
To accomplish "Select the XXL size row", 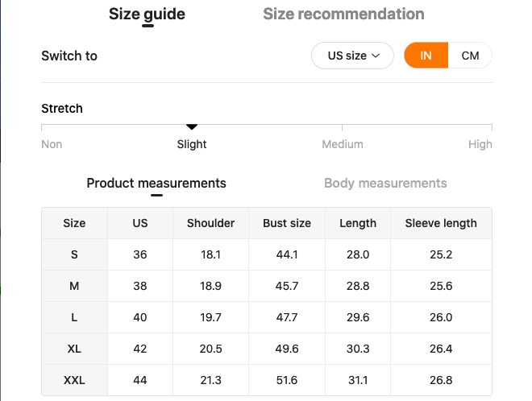I will pos(74,380).
